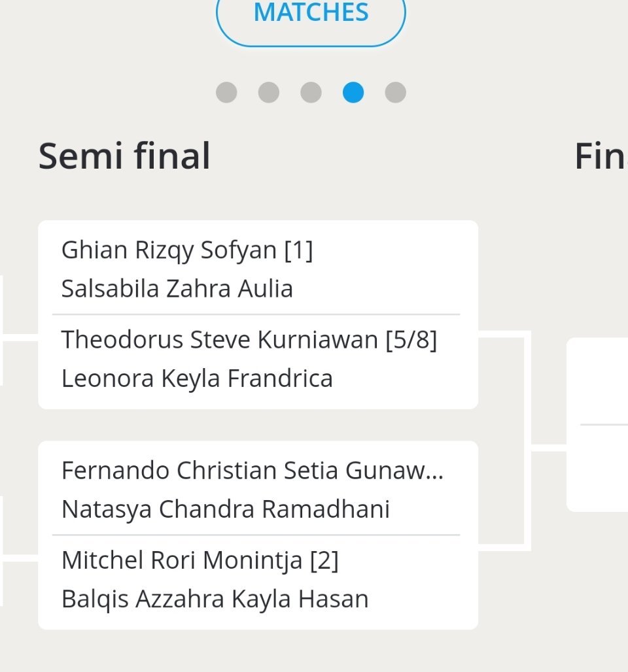This screenshot has height=672, width=628.
Task: Tap the active fourth page dot
Action: (x=353, y=92)
